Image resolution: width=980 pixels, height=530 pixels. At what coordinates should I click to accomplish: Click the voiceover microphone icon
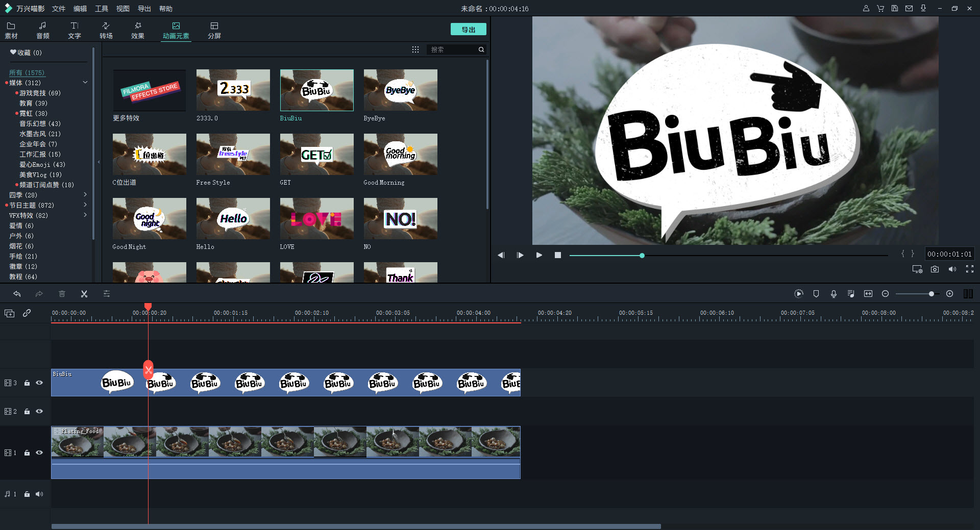tap(834, 294)
